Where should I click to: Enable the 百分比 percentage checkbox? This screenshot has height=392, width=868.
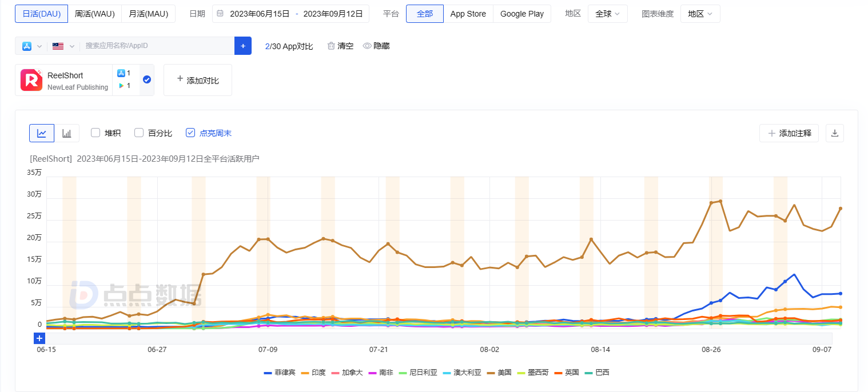click(x=139, y=133)
